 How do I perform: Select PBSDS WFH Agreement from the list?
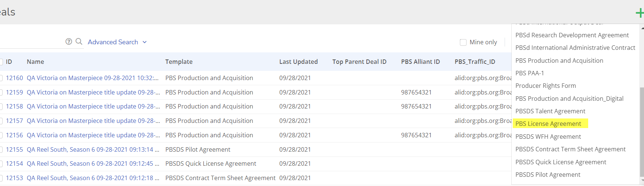[548, 137]
